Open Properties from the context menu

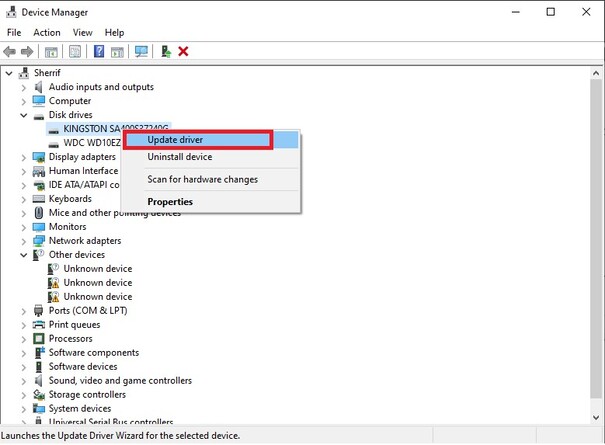click(211, 202)
